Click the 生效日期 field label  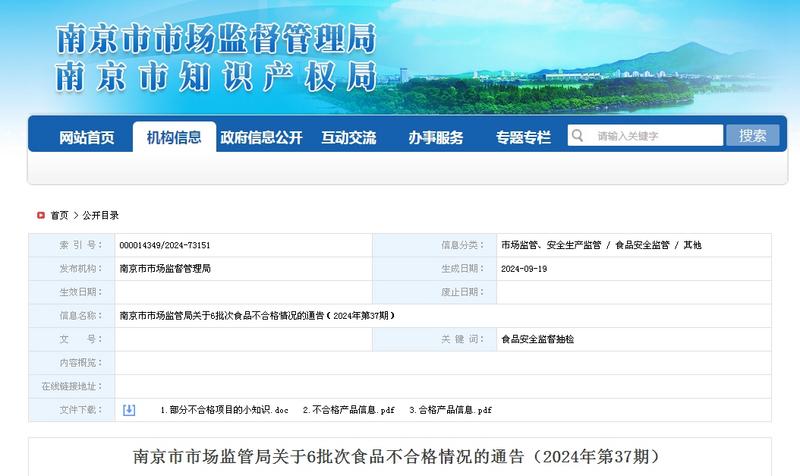tap(81, 292)
